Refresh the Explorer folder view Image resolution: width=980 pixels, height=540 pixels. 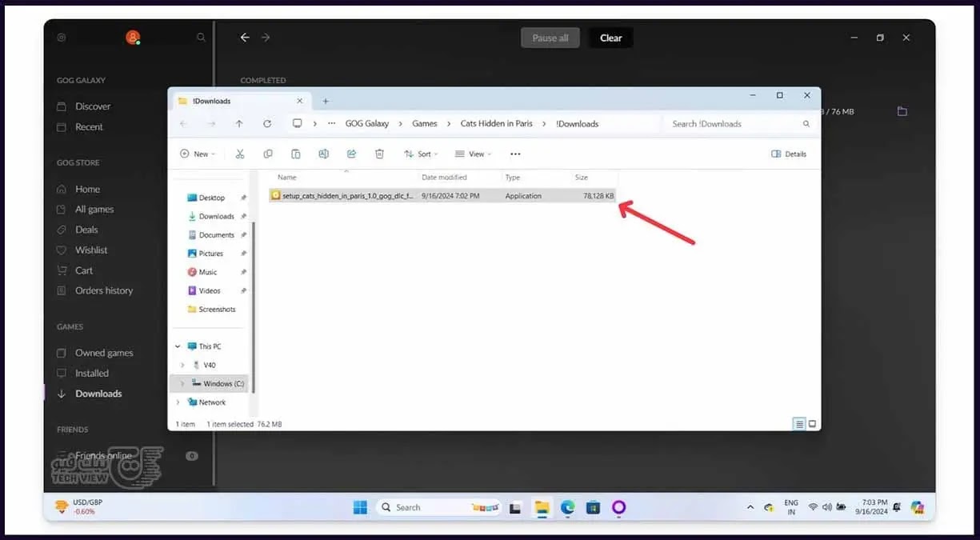(x=267, y=124)
